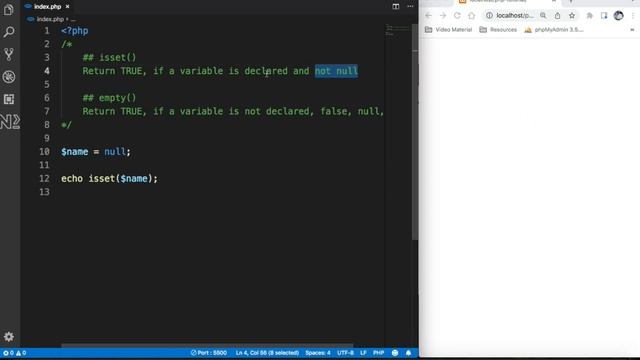Click the '<?php' opening tag
This screenshot has height=360, width=640.
tap(75, 31)
